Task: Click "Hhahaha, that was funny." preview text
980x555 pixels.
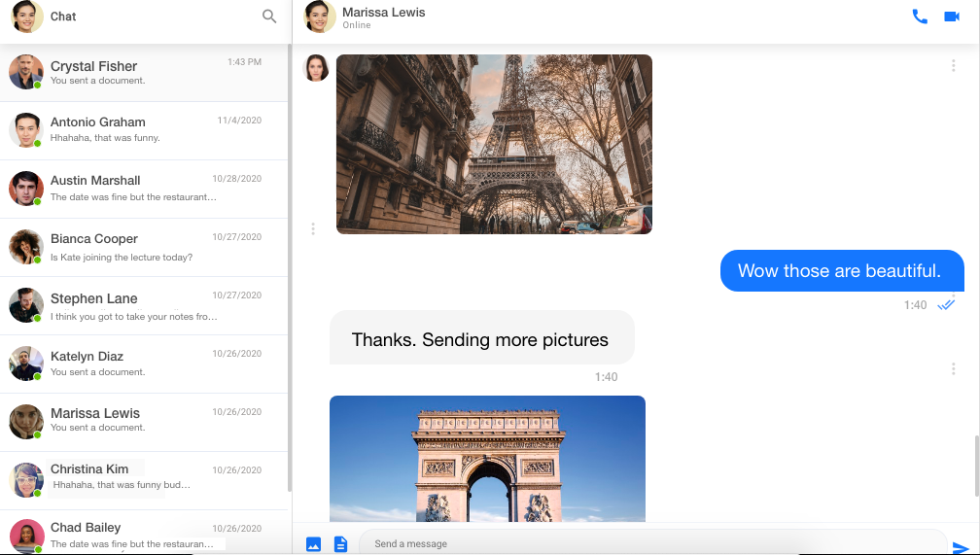Action: [x=105, y=137]
